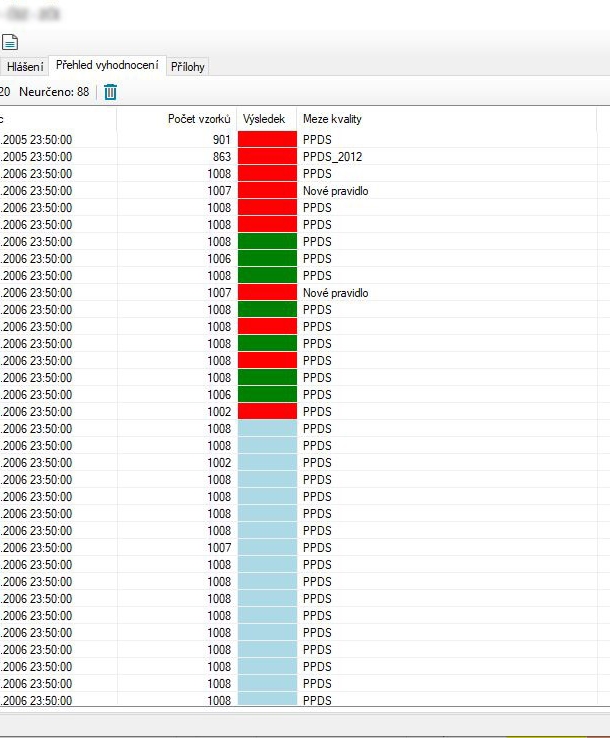
Task: Switch to the Hlášení tab
Action: pos(24,67)
